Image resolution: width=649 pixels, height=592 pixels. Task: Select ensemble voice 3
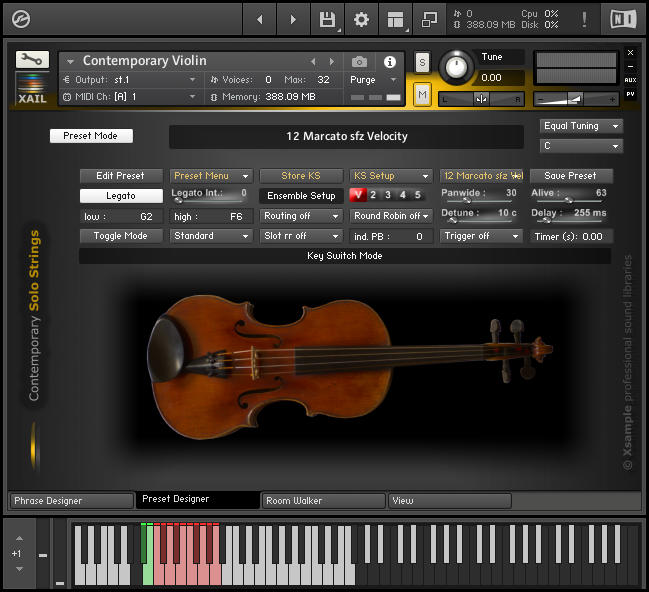(388, 195)
